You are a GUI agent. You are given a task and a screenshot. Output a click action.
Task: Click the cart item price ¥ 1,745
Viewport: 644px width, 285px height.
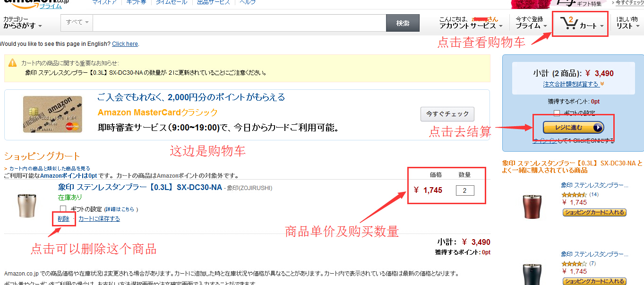(428, 190)
